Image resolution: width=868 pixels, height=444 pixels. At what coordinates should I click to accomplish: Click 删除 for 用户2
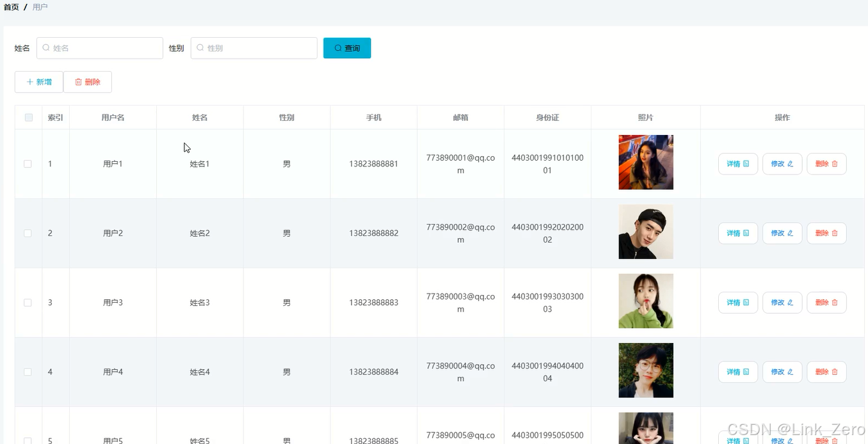(x=826, y=233)
